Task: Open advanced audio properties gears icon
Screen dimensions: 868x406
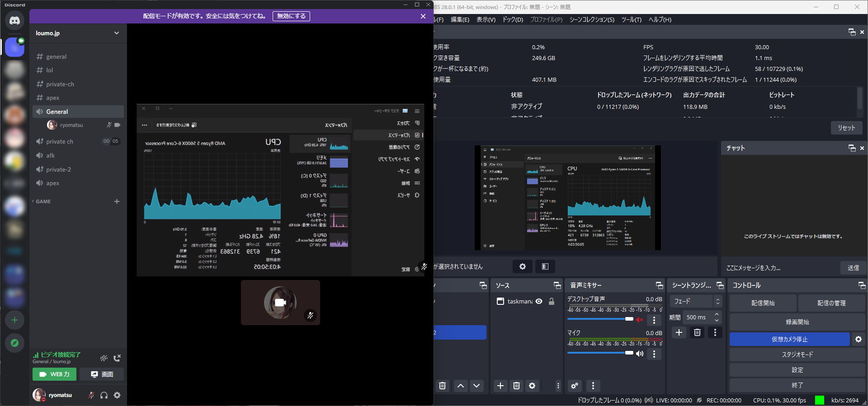Action: click(x=575, y=386)
